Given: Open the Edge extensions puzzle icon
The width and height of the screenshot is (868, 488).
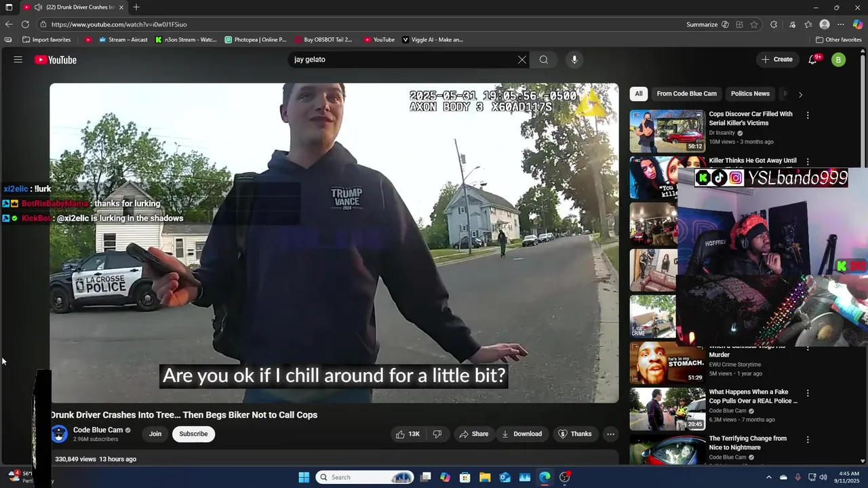Looking at the screenshot, I should [774, 24].
